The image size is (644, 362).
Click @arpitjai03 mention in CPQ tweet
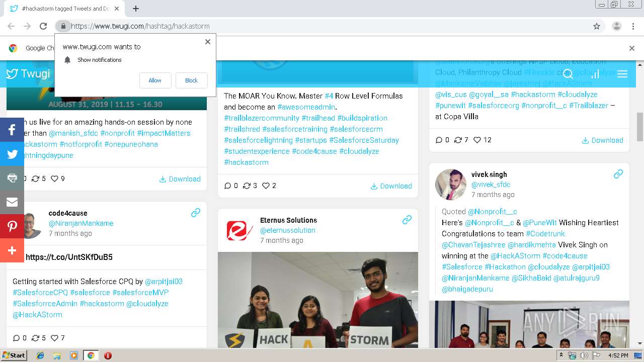click(164, 282)
